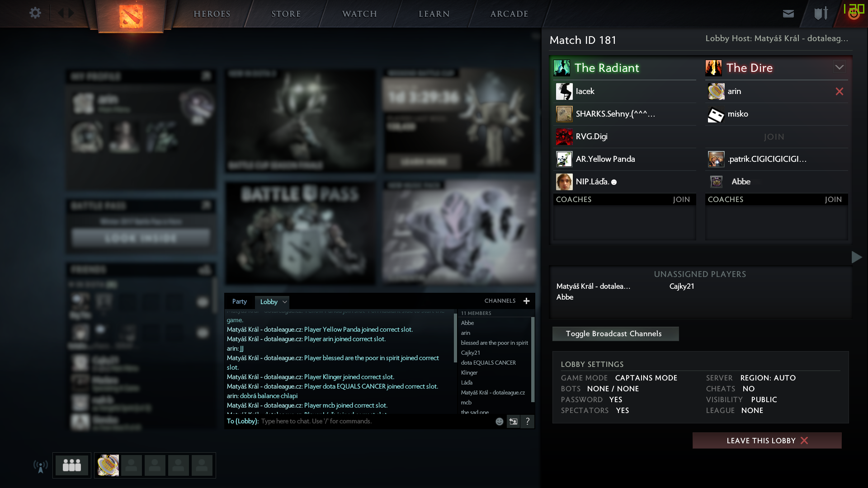This screenshot has height=488, width=868.
Task: Select Abbe in unassigned players
Action: click(565, 297)
